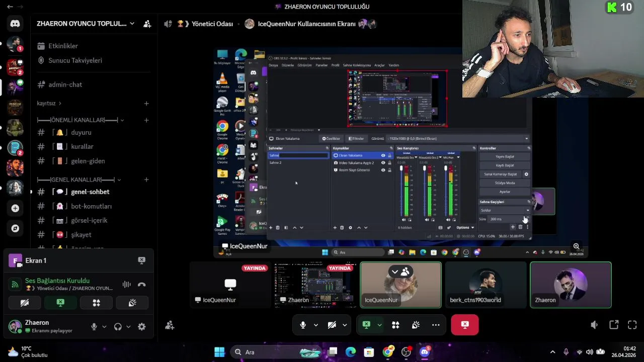644x362 pixels.
Task: Mute the microphone in the call controls
Action: coord(303,325)
